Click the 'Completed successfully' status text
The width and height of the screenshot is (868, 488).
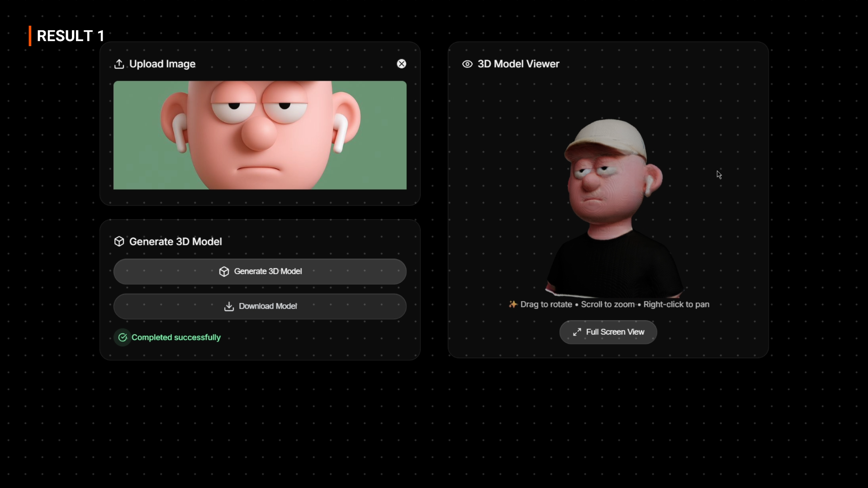176,337
